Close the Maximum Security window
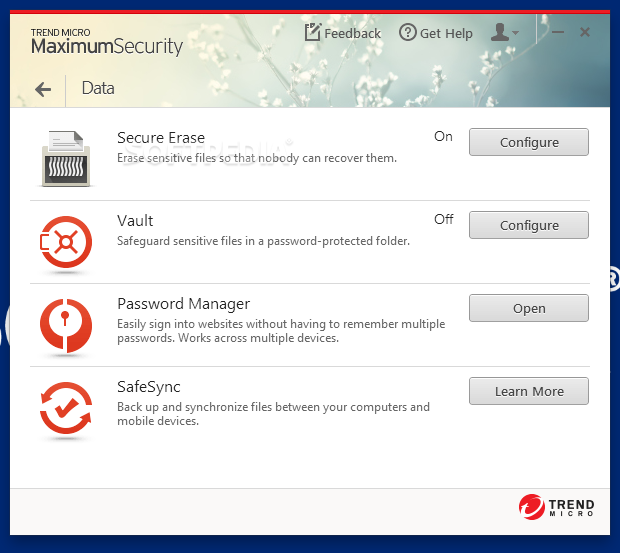Image resolution: width=620 pixels, height=553 pixels. click(585, 32)
